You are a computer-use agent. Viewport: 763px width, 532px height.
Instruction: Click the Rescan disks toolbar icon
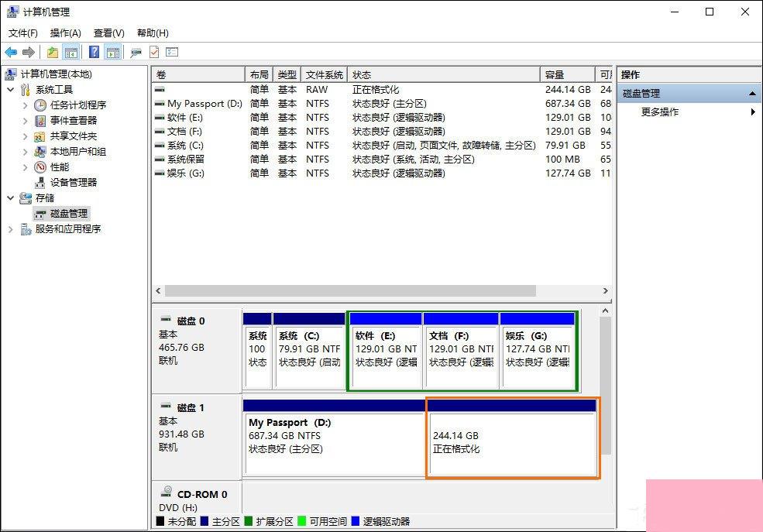(x=136, y=52)
